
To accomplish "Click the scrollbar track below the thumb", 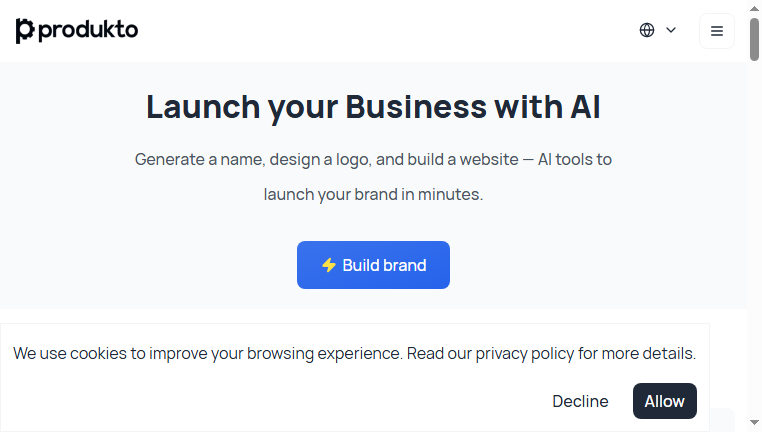I will 754,238.
